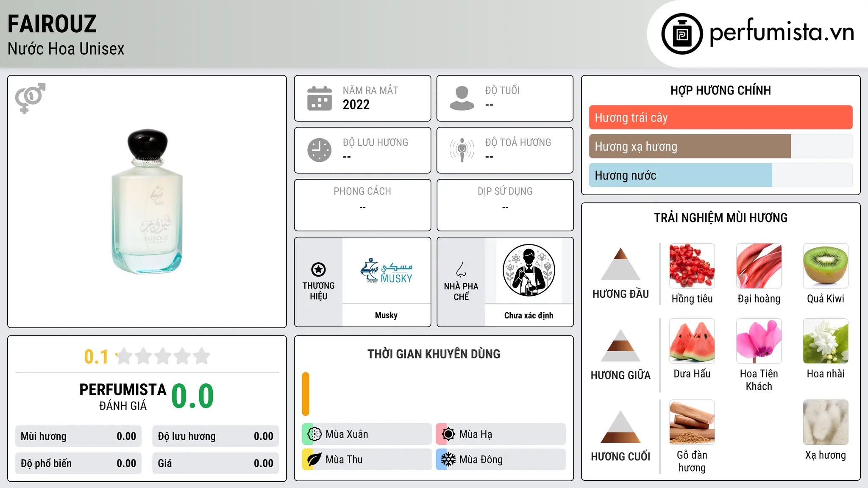The width and height of the screenshot is (868, 488).
Task: Select the Mùa Đông season row
Action: (x=501, y=460)
